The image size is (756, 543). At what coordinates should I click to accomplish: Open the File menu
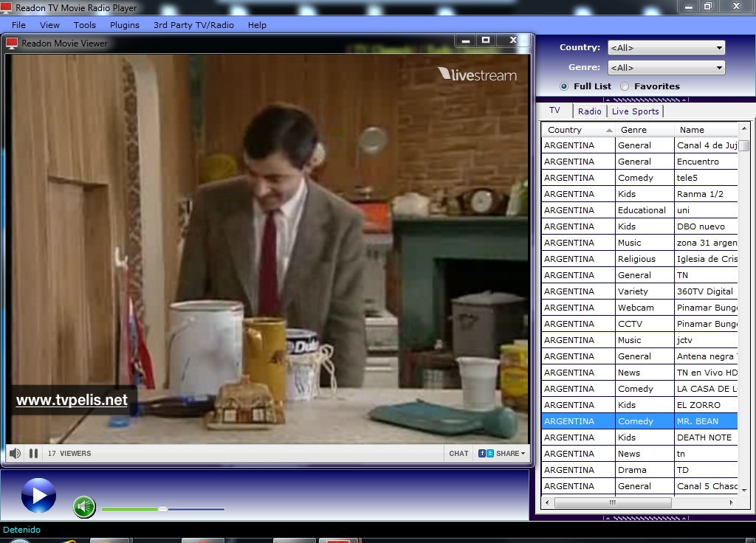click(18, 25)
